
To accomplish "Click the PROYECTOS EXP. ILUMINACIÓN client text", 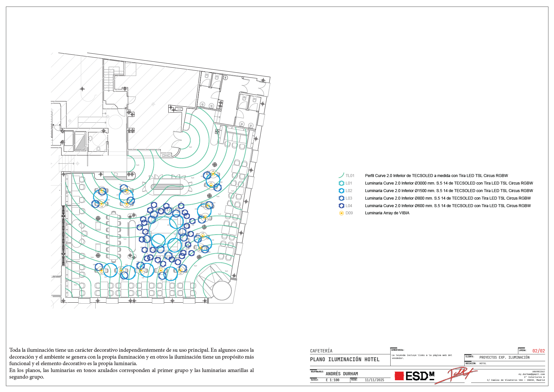I will pos(504,357).
